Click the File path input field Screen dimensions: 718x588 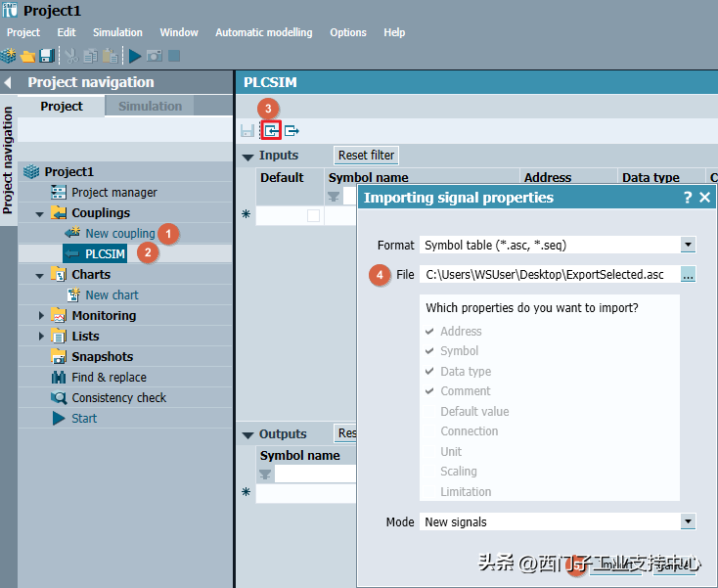[548, 275]
